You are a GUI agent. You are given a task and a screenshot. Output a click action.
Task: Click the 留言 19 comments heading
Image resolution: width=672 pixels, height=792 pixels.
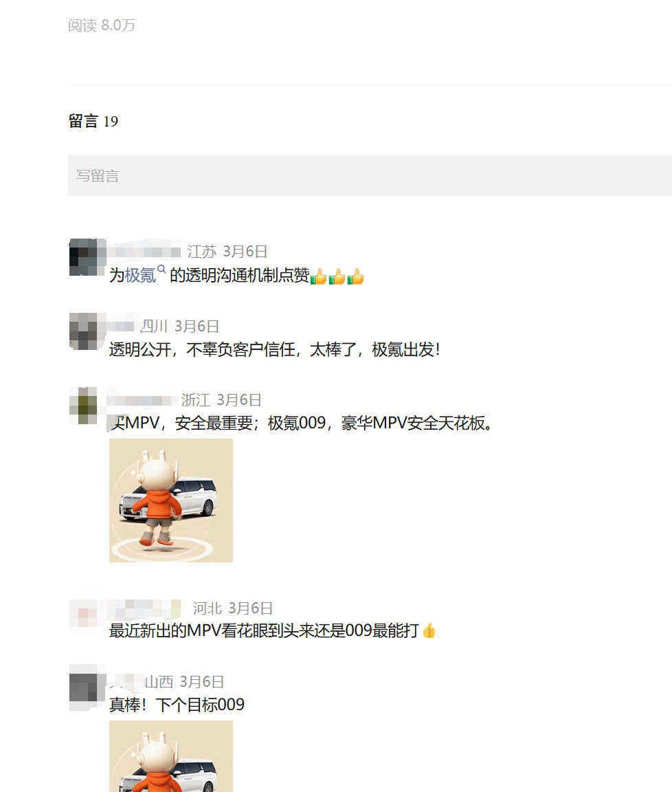pyautogui.click(x=93, y=121)
